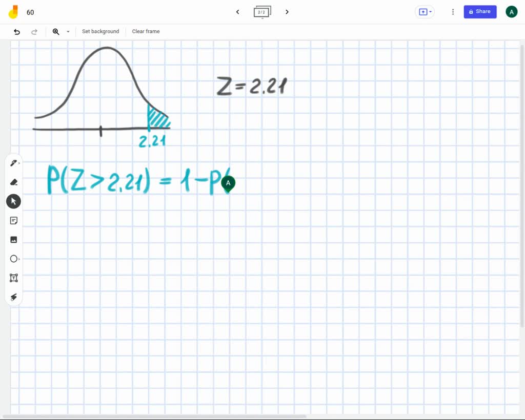The width and height of the screenshot is (525, 420).
Task: Click Set background
Action: coord(100,31)
